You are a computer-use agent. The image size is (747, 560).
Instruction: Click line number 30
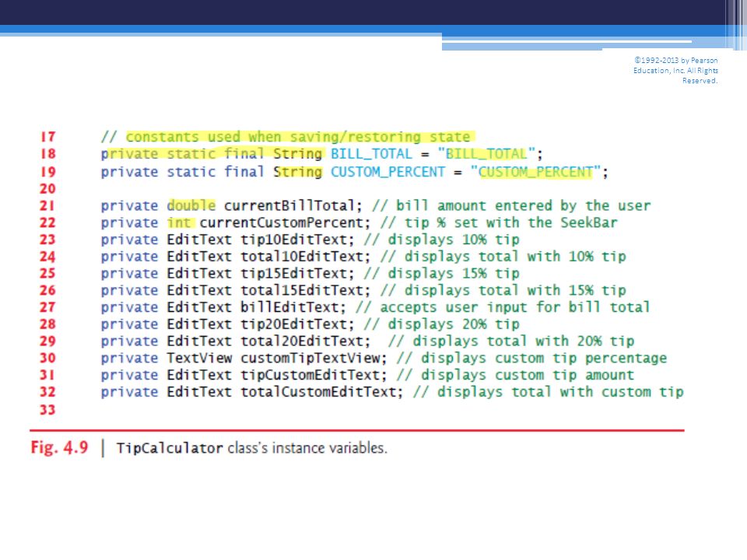tap(47, 358)
